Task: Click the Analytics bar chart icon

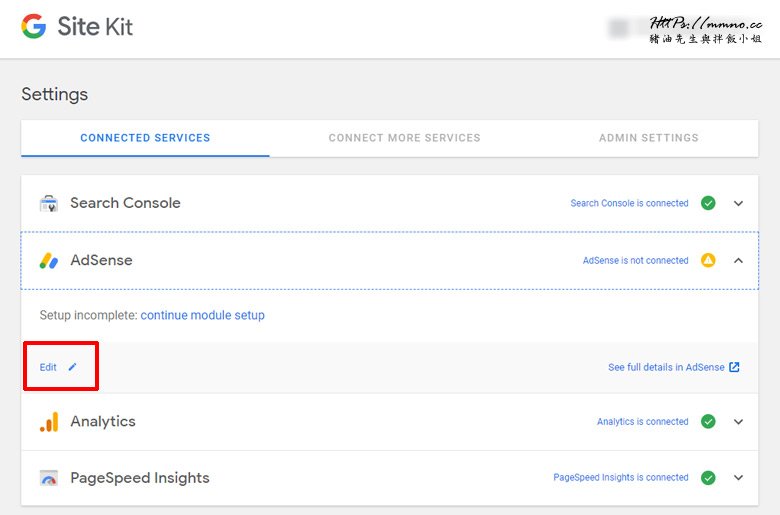Action: [x=49, y=422]
